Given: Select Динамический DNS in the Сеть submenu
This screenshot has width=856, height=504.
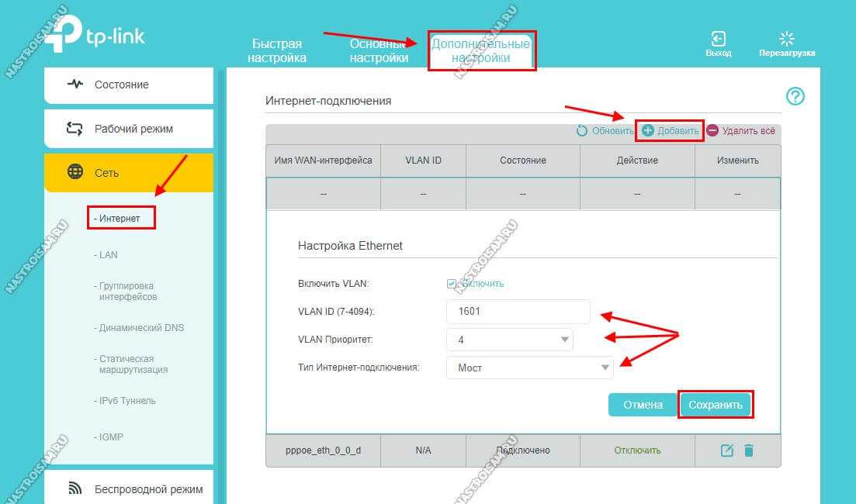Looking at the screenshot, I should [x=141, y=328].
